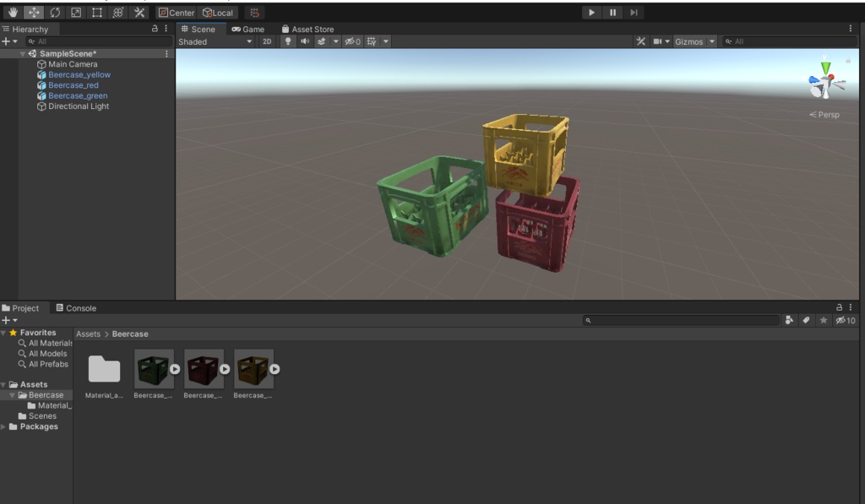Click the grid snapping icon in the toolbar
The image size is (865, 504).
pos(253,12)
